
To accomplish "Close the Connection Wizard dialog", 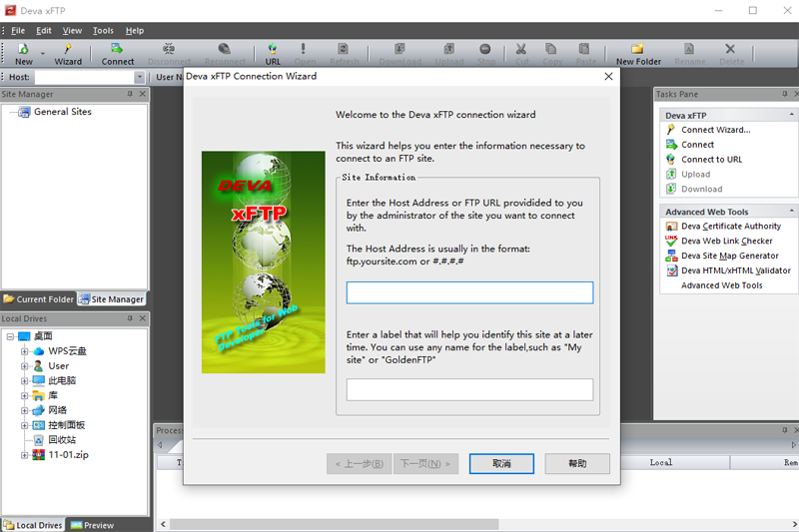I will tap(608, 77).
